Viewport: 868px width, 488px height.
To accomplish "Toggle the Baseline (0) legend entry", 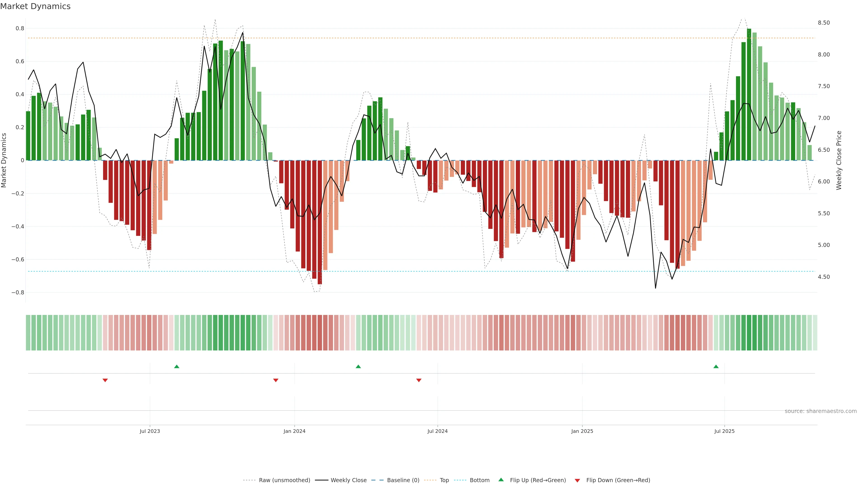I will point(403,480).
